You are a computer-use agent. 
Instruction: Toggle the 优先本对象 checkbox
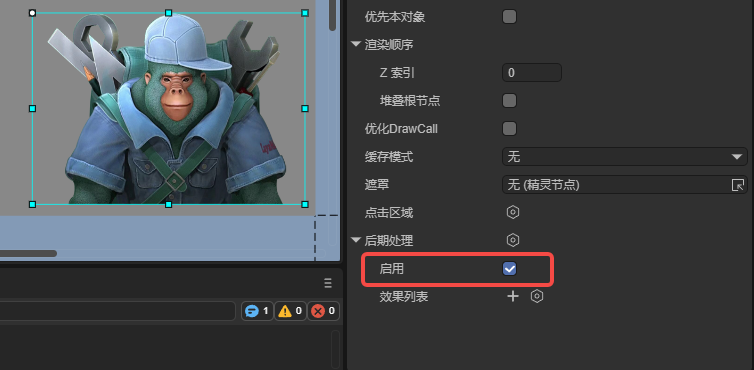coord(509,17)
